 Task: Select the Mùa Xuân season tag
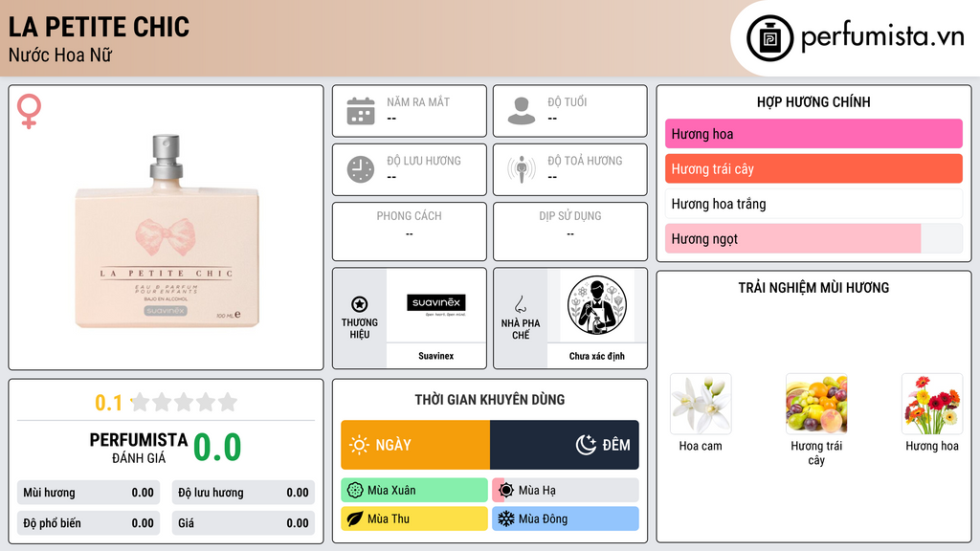(x=413, y=491)
